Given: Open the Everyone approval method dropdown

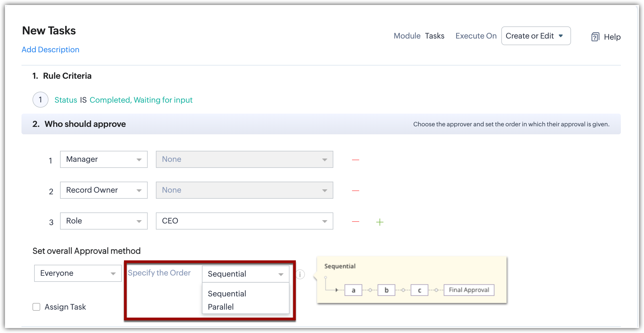Looking at the screenshot, I should coord(78,273).
